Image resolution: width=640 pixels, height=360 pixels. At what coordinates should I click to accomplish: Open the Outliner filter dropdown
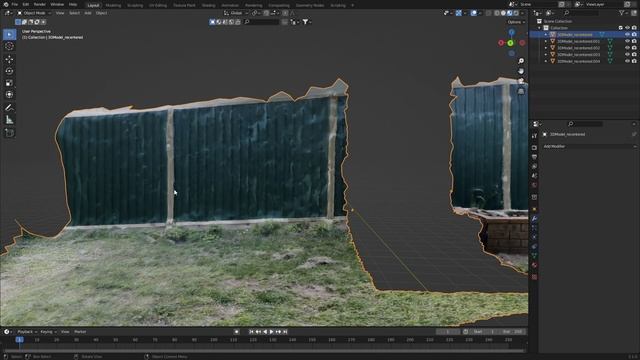click(624, 13)
